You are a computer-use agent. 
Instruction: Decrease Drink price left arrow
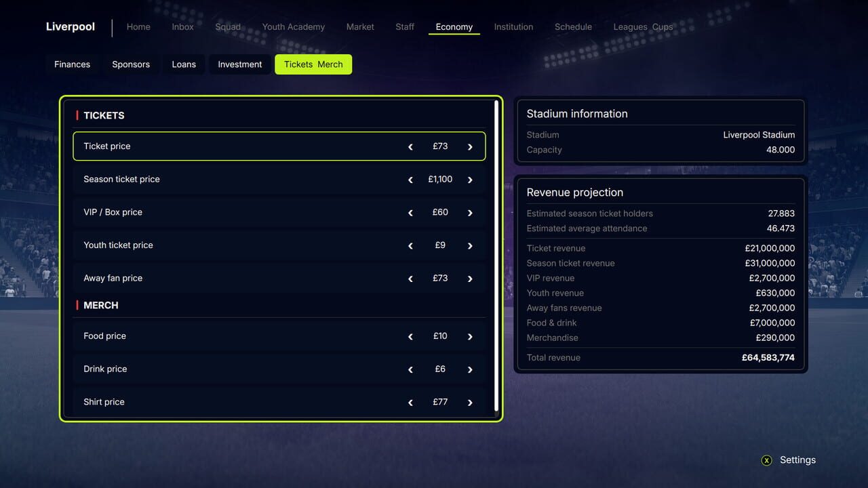pyautogui.click(x=410, y=369)
